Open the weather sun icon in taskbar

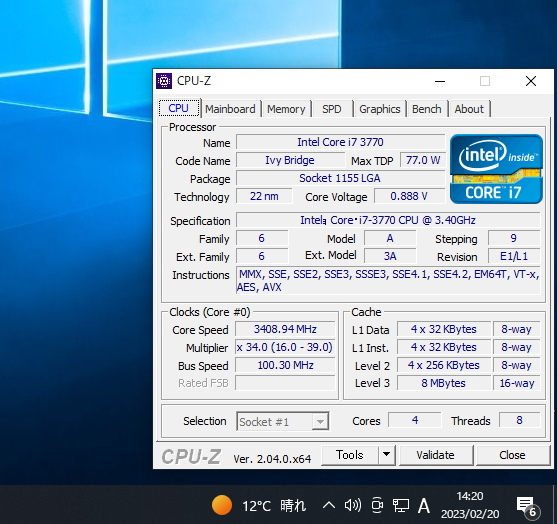click(x=222, y=505)
